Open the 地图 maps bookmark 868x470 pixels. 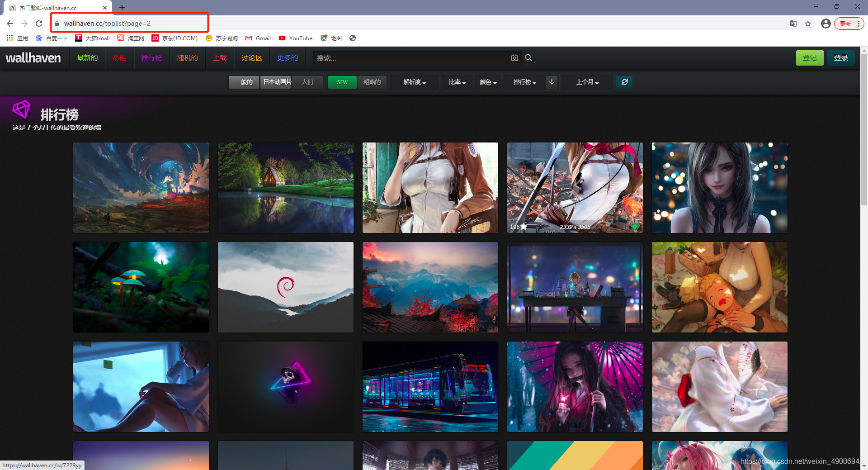click(331, 38)
